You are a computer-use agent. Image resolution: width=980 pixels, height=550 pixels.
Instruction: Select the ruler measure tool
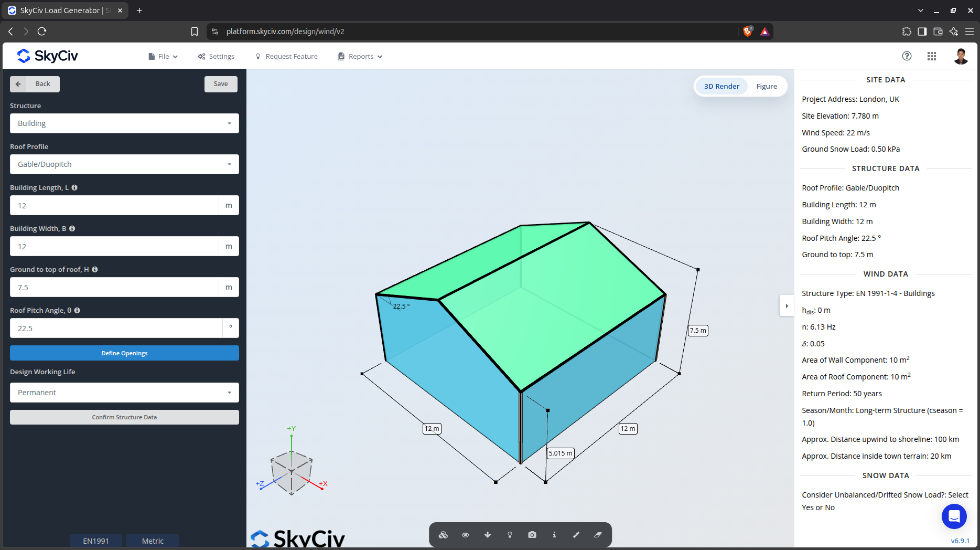(x=576, y=535)
